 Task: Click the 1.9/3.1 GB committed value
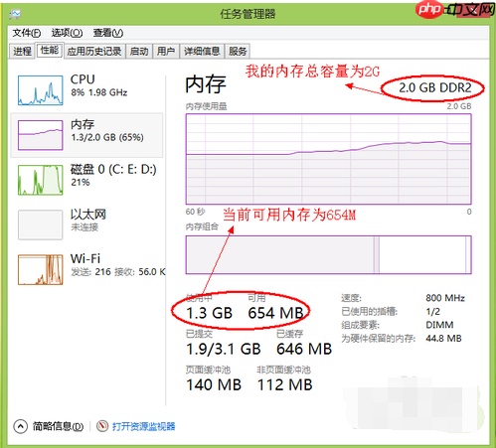tap(224, 349)
